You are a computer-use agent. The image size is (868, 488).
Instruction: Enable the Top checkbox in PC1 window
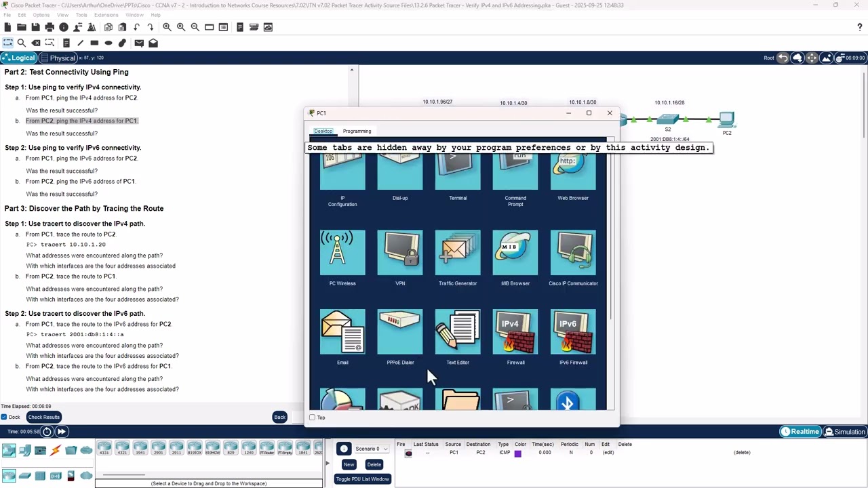pyautogui.click(x=312, y=418)
